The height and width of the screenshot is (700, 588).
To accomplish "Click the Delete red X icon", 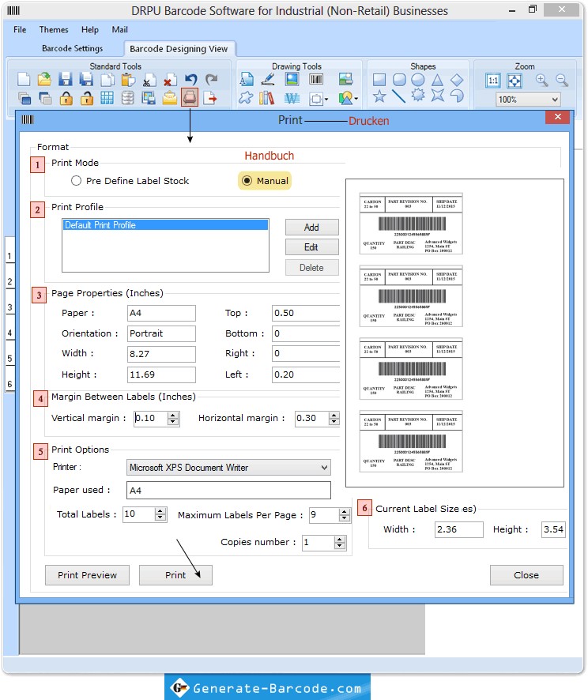I will coord(170,80).
